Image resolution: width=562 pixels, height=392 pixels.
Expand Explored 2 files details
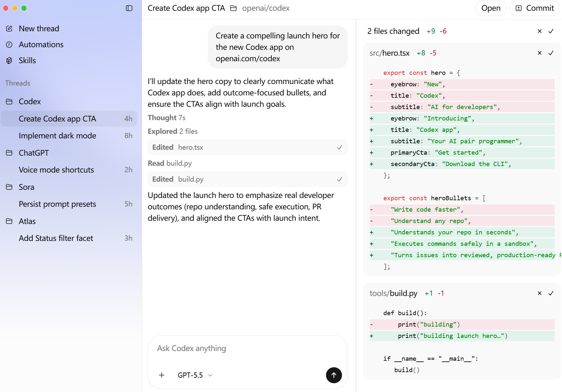click(173, 131)
